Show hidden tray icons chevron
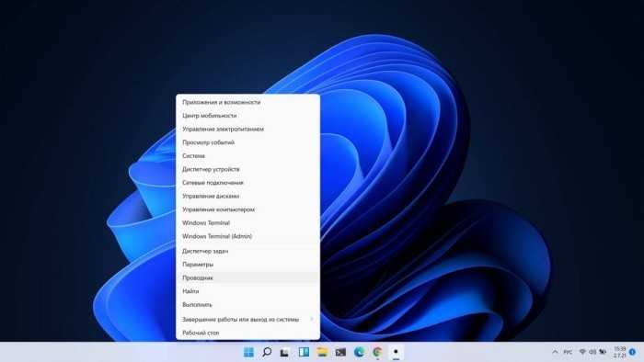 click(x=555, y=352)
